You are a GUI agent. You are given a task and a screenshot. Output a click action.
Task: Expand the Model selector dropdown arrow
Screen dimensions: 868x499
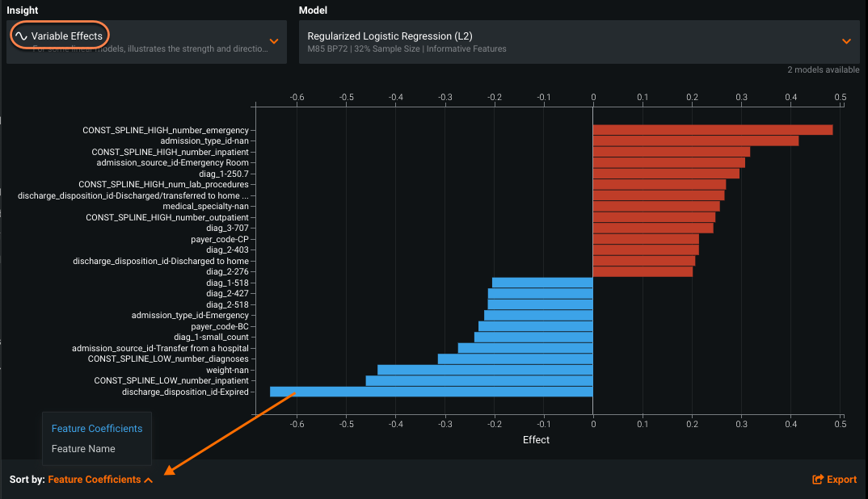pyautogui.click(x=846, y=41)
